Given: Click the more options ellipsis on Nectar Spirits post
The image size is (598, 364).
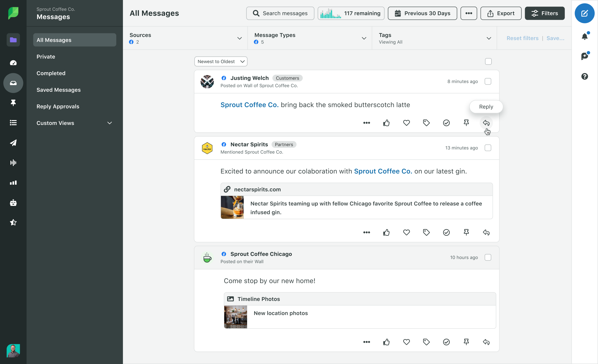Looking at the screenshot, I should (x=366, y=232).
